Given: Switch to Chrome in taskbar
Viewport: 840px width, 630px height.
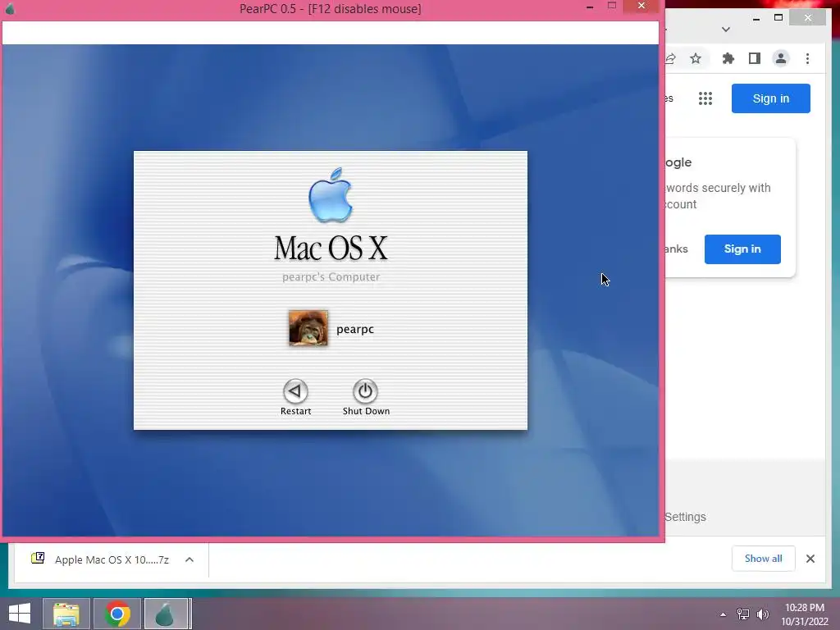Looking at the screenshot, I should click(117, 614).
